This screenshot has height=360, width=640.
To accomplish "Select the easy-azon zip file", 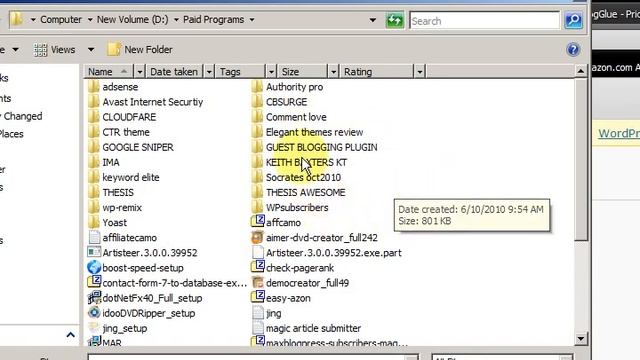I will pos(281,298).
